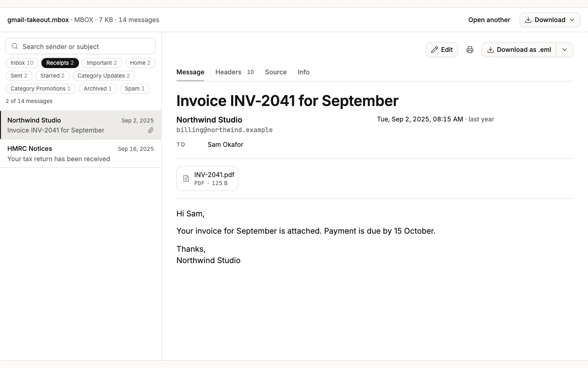
Task: Click the Edit button
Action: 442,50
